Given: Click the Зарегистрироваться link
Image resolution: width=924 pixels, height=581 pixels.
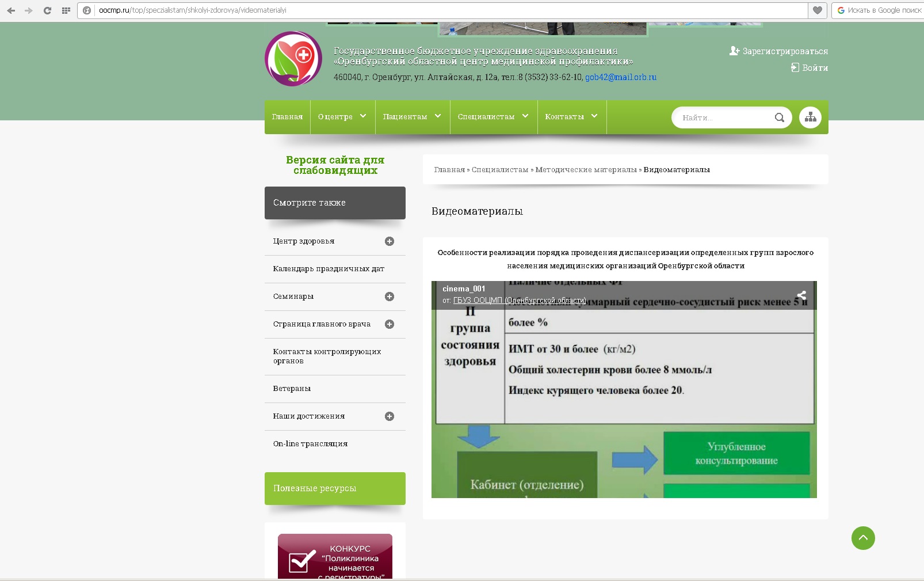Looking at the screenshot, I should pos(785,51).
